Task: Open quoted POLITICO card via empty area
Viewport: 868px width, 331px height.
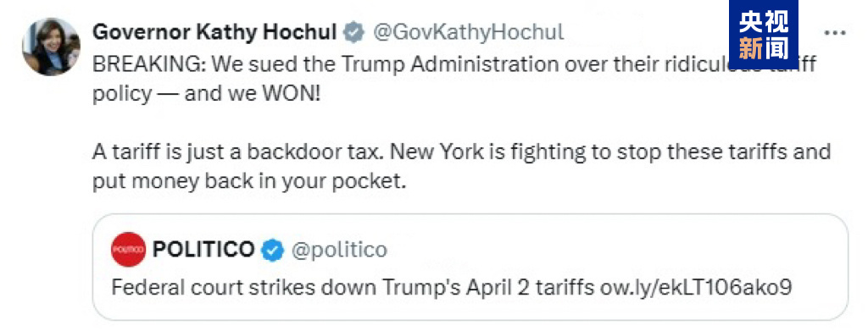Action: (x=609, y=250)
